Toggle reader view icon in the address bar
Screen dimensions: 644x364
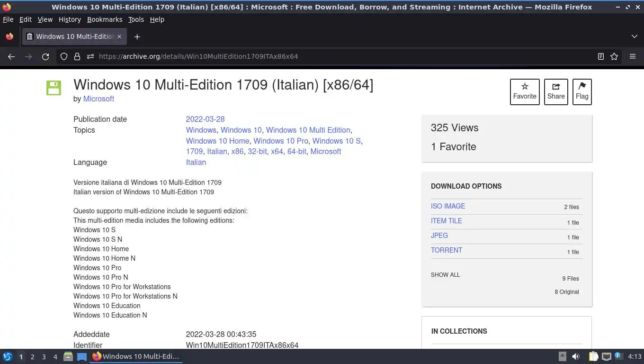coord(601,56)
